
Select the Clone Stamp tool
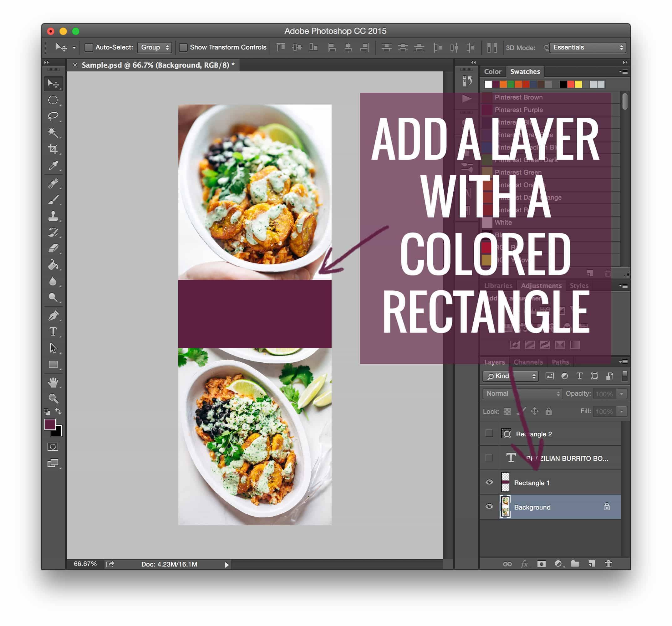click(53, 216)
